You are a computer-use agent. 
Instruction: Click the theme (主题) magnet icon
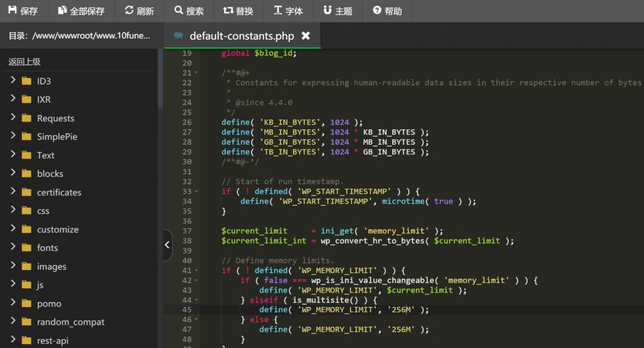(327, 11)
